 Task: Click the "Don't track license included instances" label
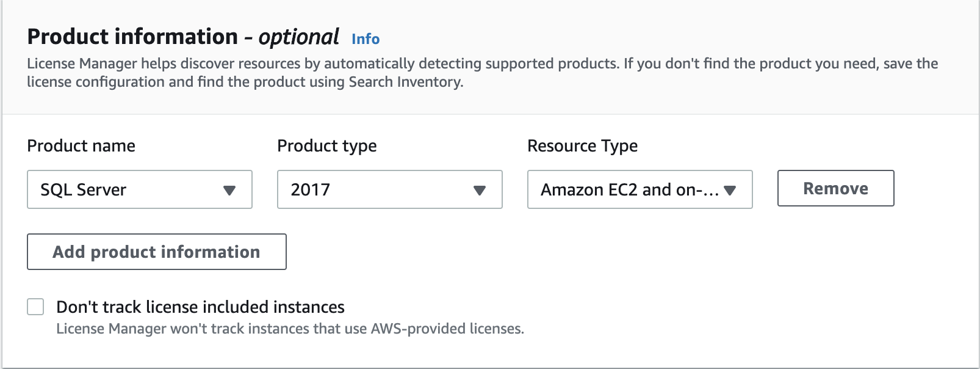200,307
